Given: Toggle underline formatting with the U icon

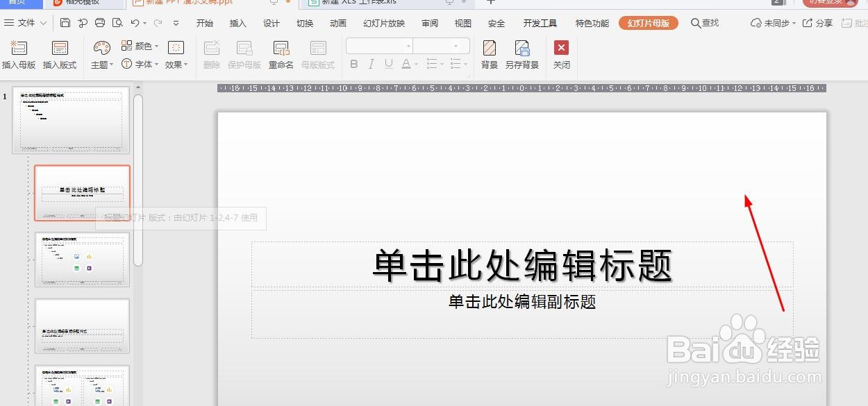Looking at the screenshot, I should click(x=390, y=64).
